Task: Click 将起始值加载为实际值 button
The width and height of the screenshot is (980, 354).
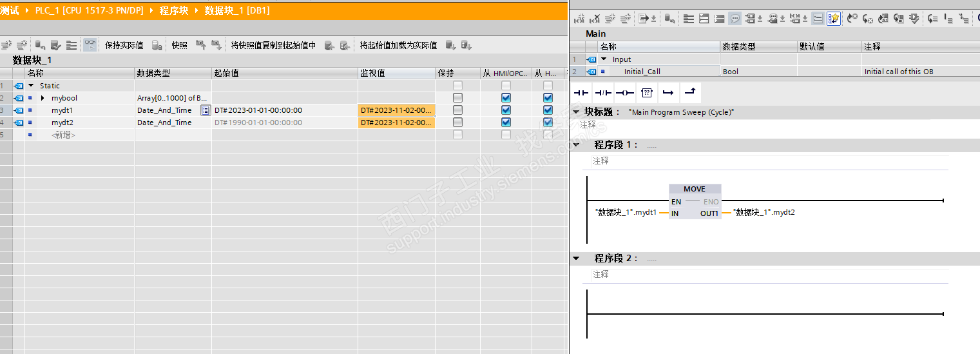Action: [x=398, y=45]
